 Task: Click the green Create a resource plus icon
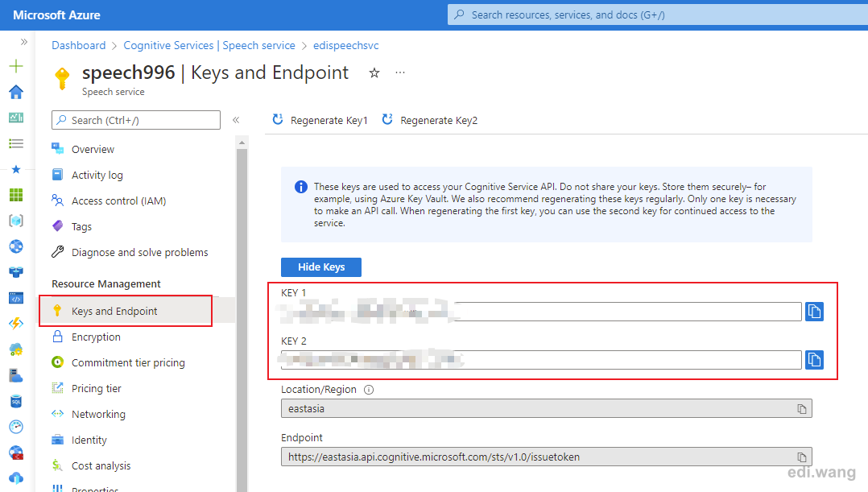(16, 66)
